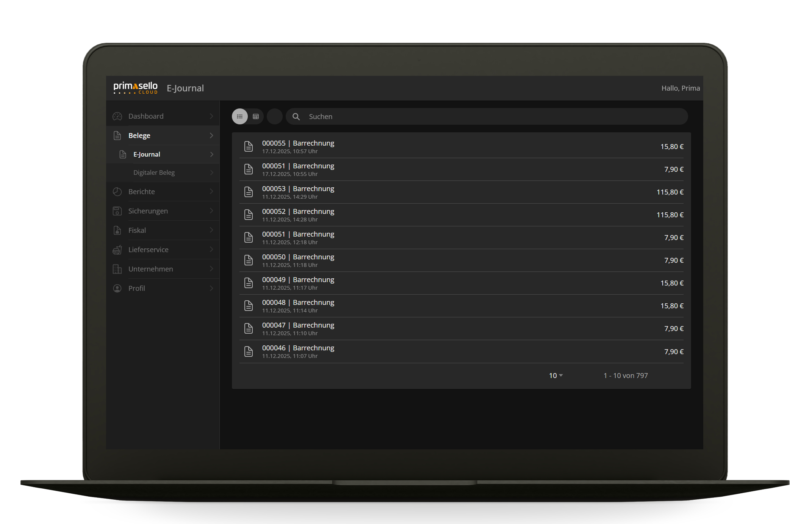Click the Sicherungen disk icon
Viewport: 812px width, 524px height.
coord(117,211)
